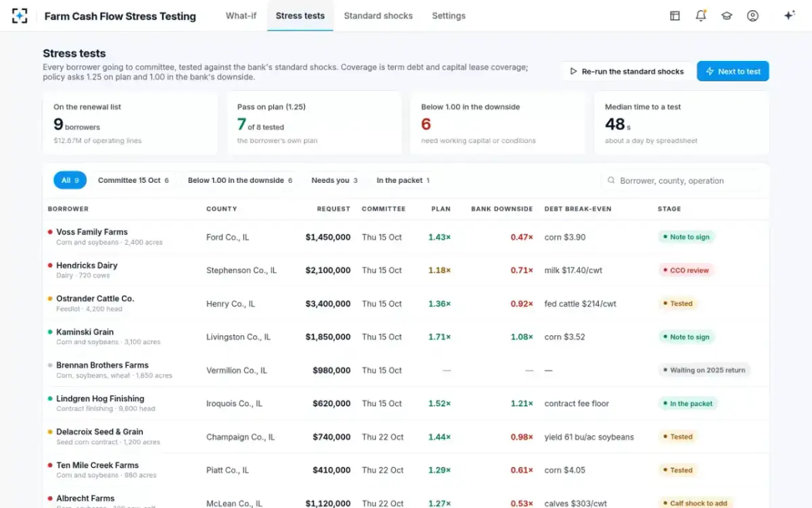Screen dimensions: 812x508
Task: Open the Hendricks Dairy borrower
Action: 87,265
